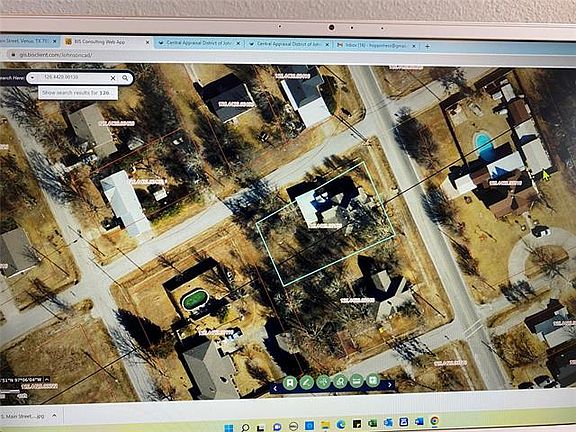Screen dimensions: 576x432
Task: Open Zoom from the taskbar
Action: click(x=403, y=422)
